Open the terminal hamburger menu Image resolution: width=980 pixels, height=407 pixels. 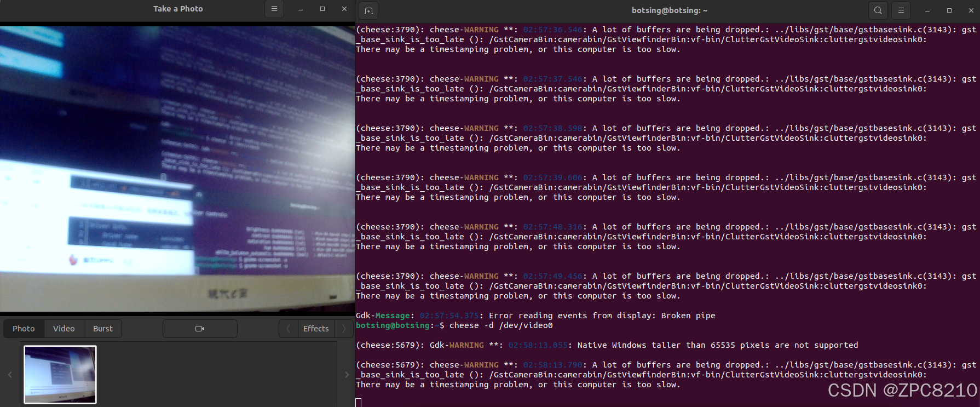(x=901, y=10)
